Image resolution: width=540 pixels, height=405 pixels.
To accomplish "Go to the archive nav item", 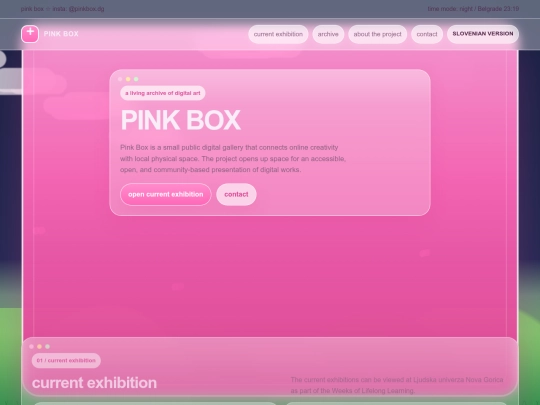I will click(x=328, y=34).
